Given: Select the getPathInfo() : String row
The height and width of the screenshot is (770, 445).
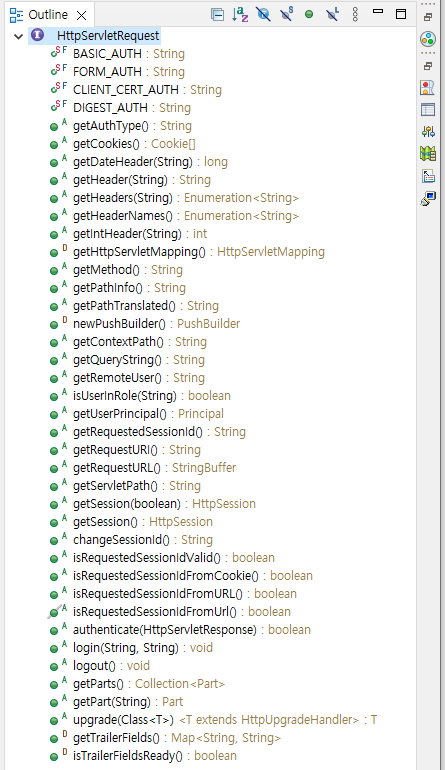Looking at the screenshot, I should 118,288.
